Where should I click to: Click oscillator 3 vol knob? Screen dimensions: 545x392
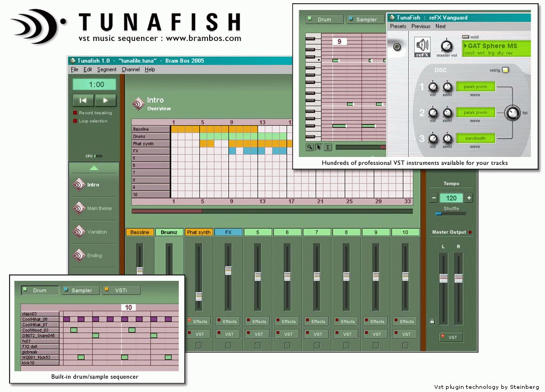tap(433, 139)
